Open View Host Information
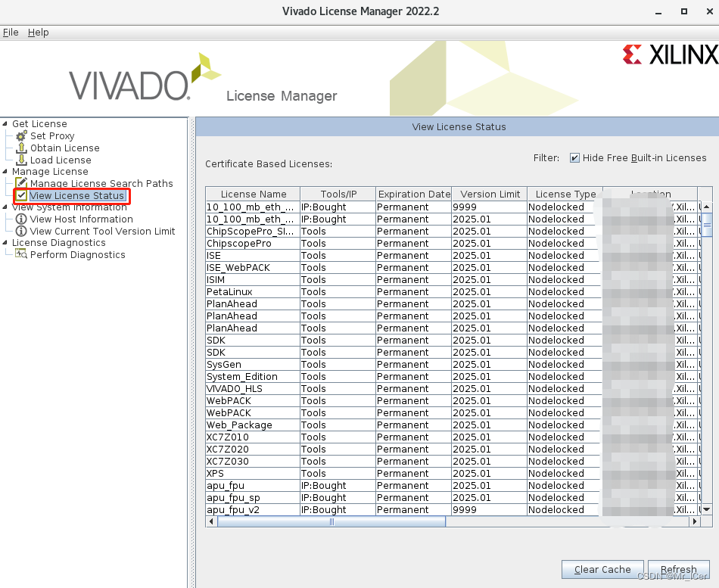Image resolution: width=719 pixels, height=588 pixels. pos(81,219)
